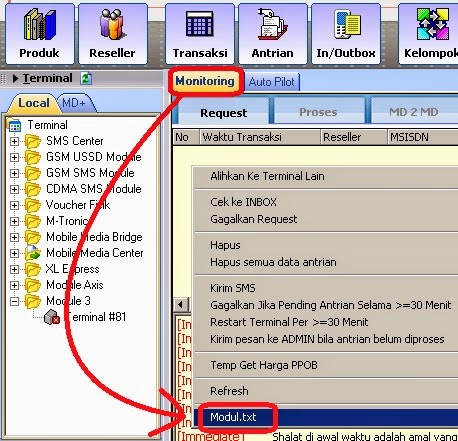Choose Hapus from context menu

pyautogui.click(x=326, y=245)
